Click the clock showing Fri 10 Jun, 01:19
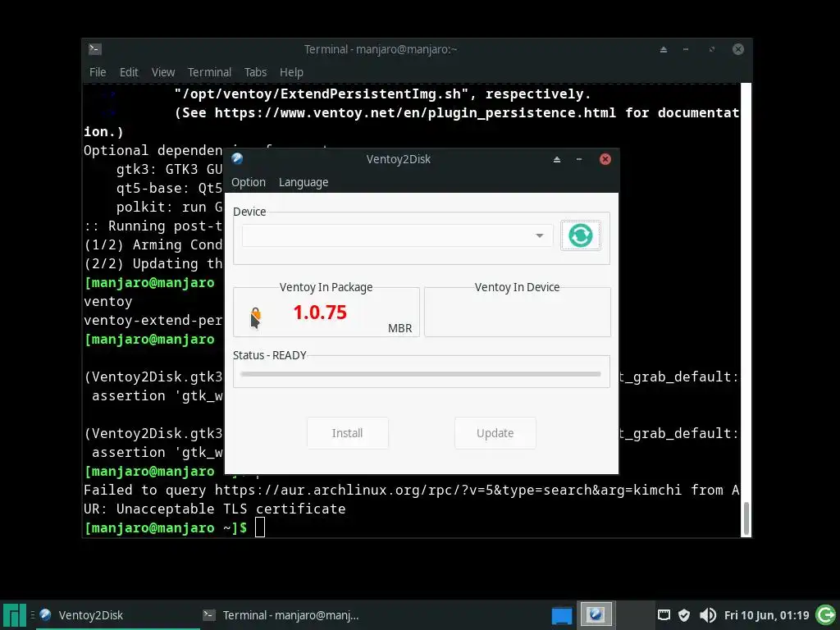840x630 pixels. (767, 615)
